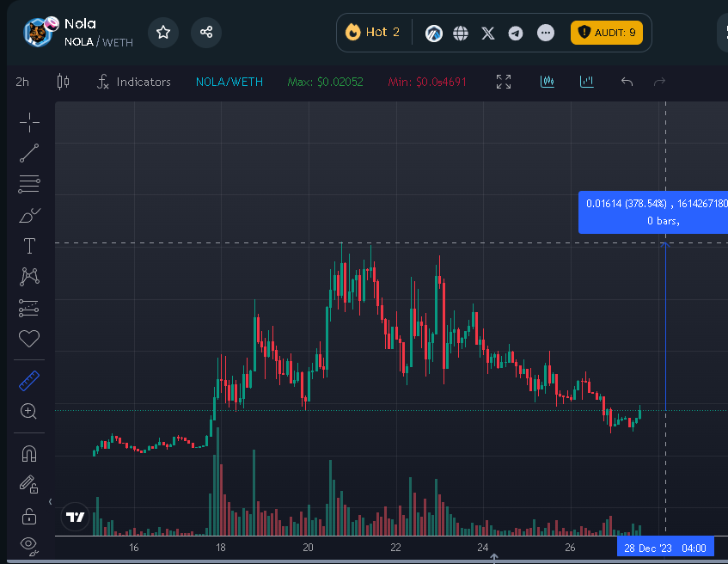This screenshot has height=564, width=728.
Task: Enter fullscreen chart mode
Action: click(504, 82)
